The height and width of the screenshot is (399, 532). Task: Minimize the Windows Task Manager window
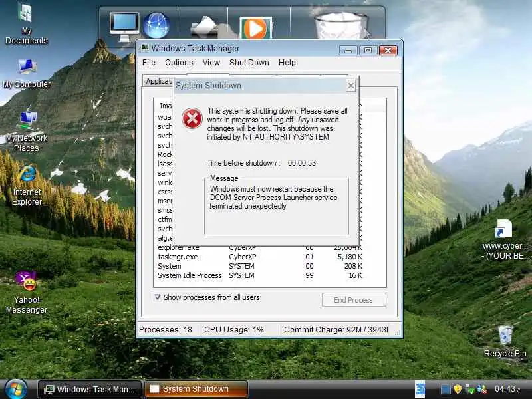pyautogui.click(x=348, y=51)
